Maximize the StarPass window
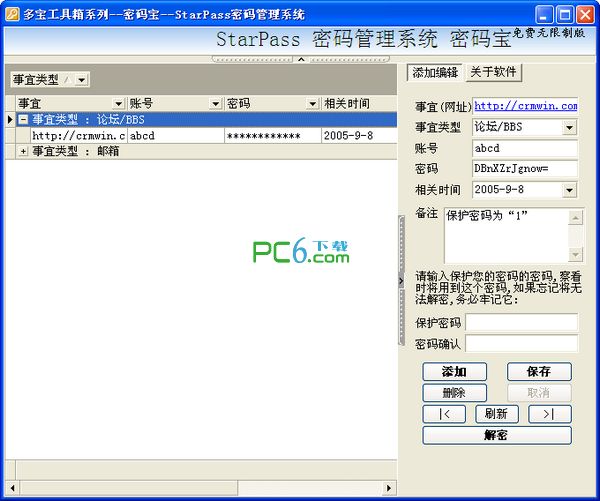The height and width of the screenshot is (501, 600). click(565, 15)
